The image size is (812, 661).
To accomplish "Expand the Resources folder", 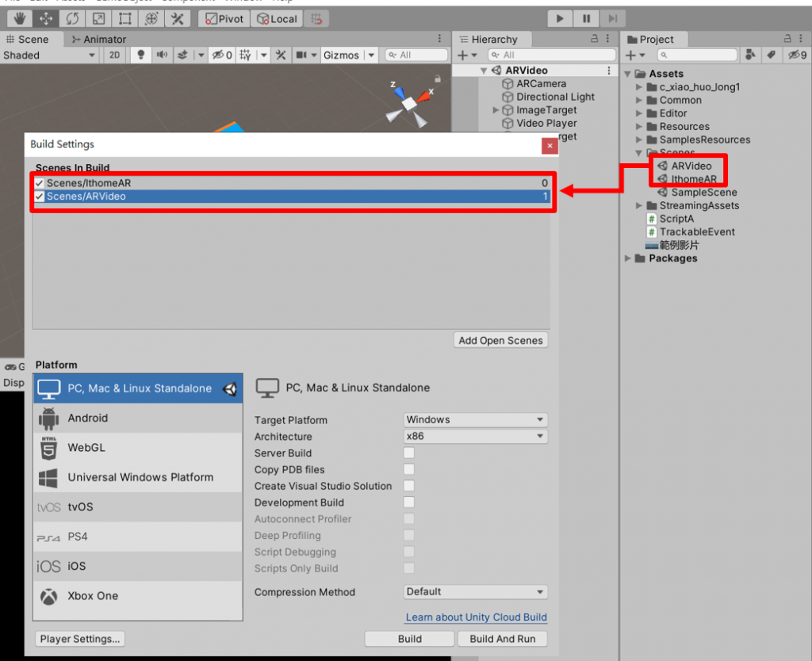I will pyautogui.click(x=639, y=127).
